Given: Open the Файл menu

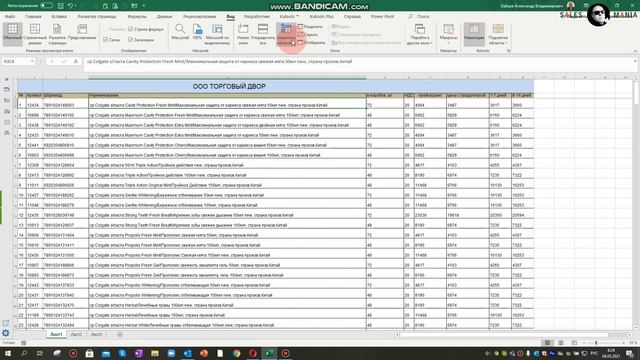Looking at the screenshot, I should 10,16.
